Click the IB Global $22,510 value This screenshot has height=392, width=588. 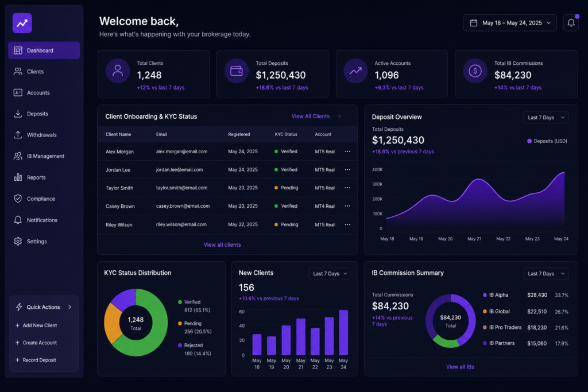[x=537, y=312]
